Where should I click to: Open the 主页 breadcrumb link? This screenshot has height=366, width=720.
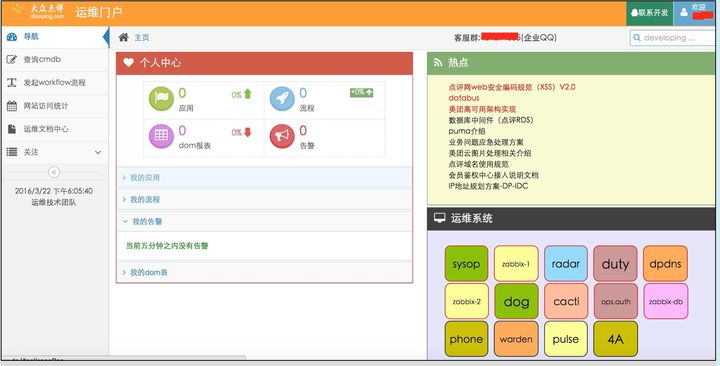pyautogui.click(x=141, y=38)
